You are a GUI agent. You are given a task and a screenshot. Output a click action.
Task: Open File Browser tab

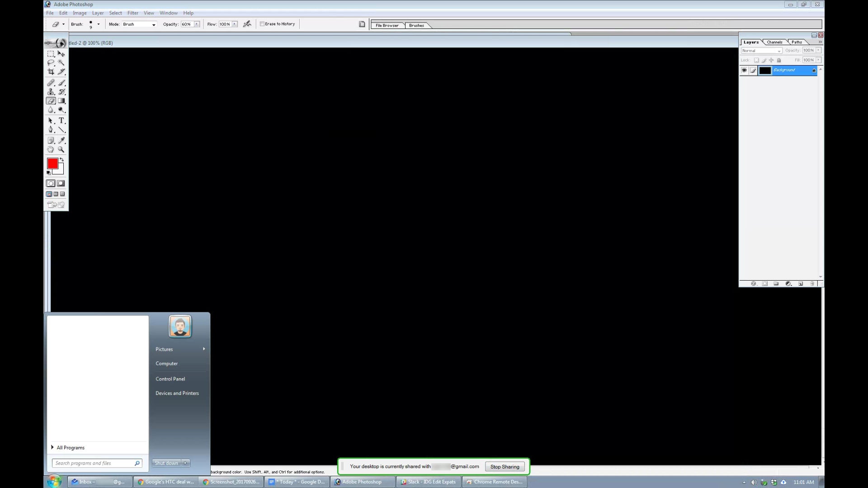(387, 25)
